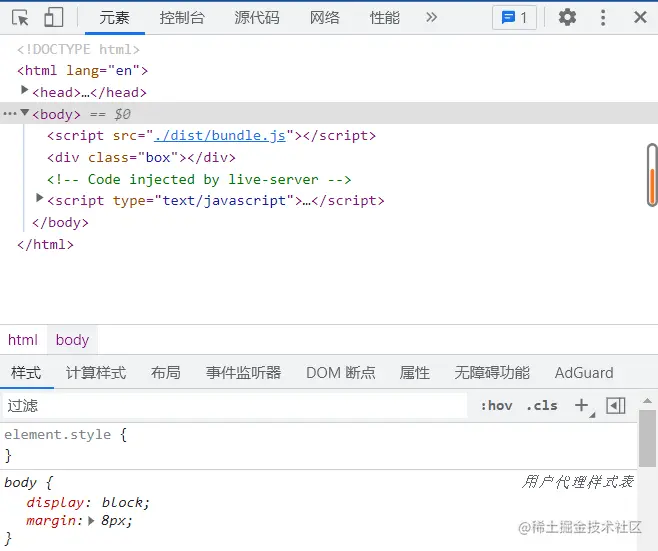Close the DevTools panel
Image resolution: width=658 pixels, height=551 pixels.
coord(640,18)
